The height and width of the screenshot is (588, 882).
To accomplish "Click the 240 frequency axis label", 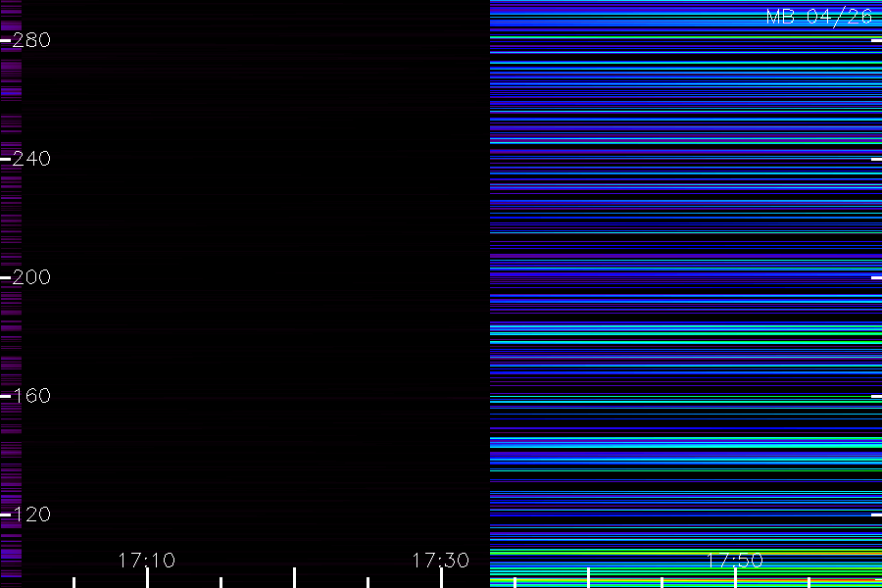I will coord(31,159).
